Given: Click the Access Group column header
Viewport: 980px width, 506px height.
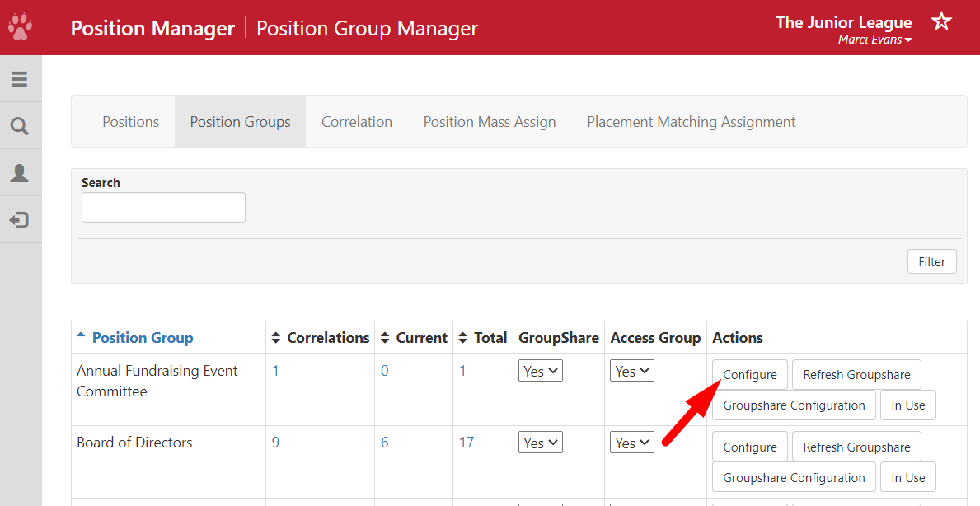Looking at the screenshot, I should 655,338.
